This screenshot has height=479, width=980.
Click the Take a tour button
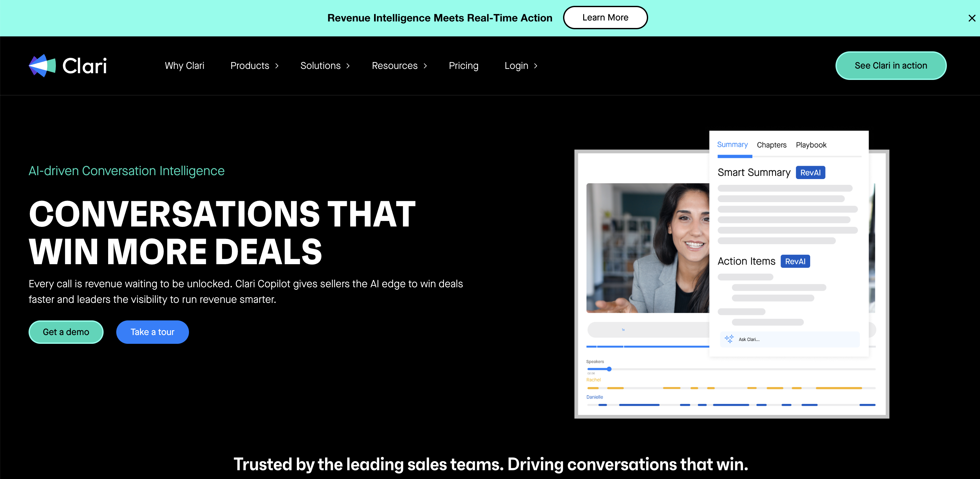(152, 332)
